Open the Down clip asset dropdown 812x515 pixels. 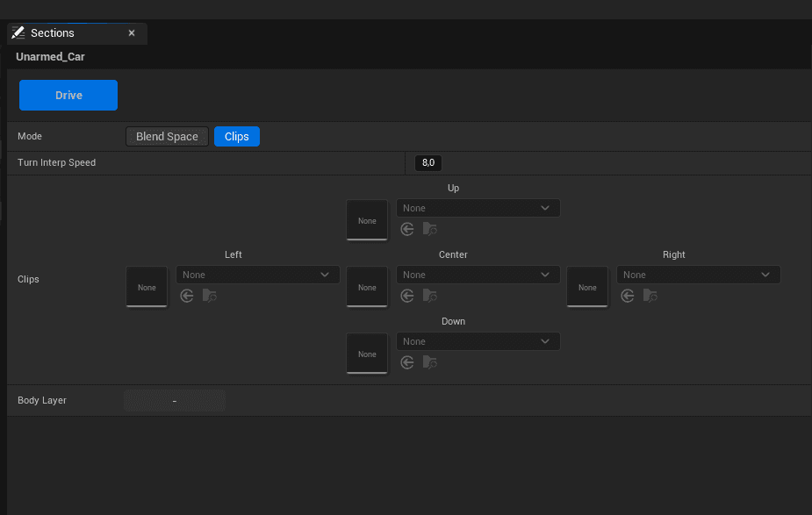tap(478, 341)
